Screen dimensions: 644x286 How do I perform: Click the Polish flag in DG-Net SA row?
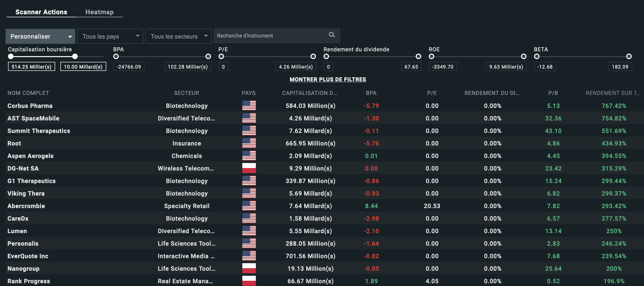click(x=249, y=168)
